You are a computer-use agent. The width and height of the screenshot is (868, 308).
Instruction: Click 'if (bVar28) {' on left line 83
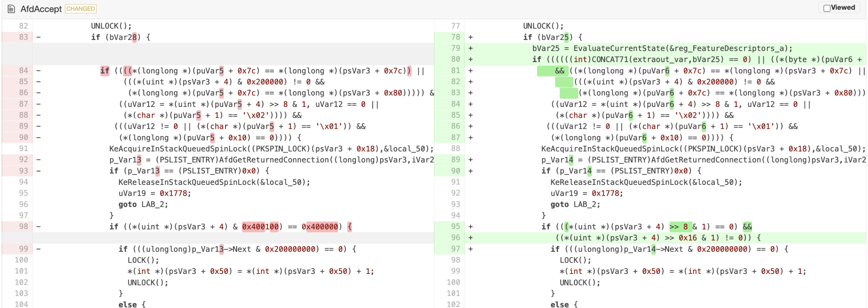[121, 37]
